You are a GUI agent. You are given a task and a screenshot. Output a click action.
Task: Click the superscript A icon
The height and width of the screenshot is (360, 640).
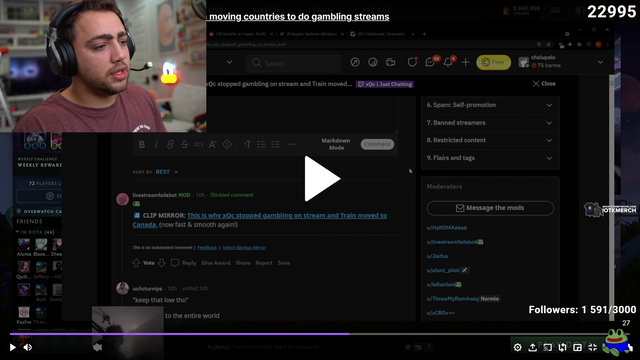pos(213,144)
